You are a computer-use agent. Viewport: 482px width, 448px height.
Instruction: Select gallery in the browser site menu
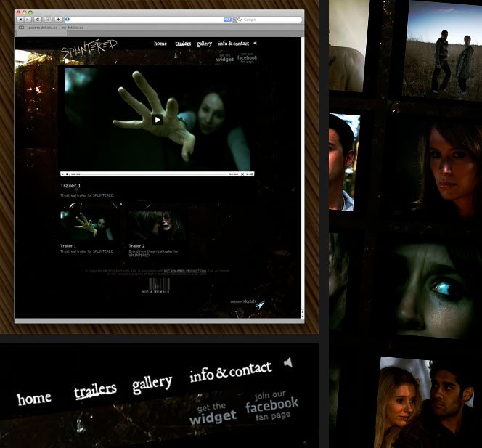tap(204, 44)
